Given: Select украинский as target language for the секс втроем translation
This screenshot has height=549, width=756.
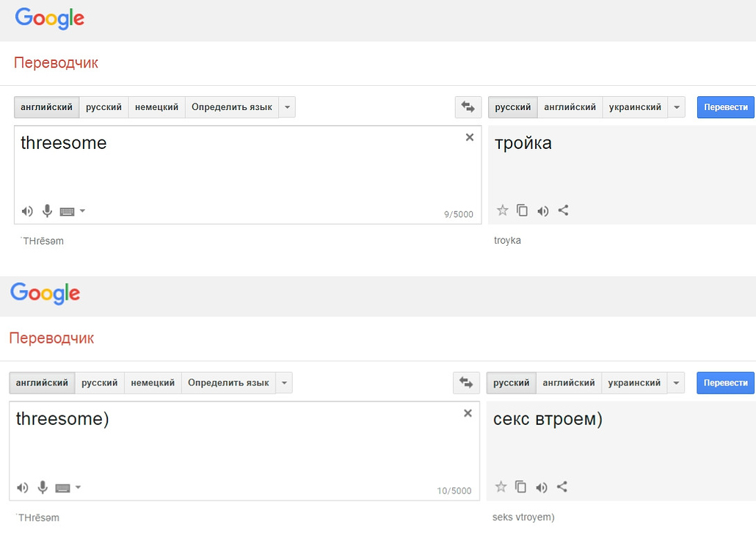Looking at the screenshot, I should (x=634, y=382).
